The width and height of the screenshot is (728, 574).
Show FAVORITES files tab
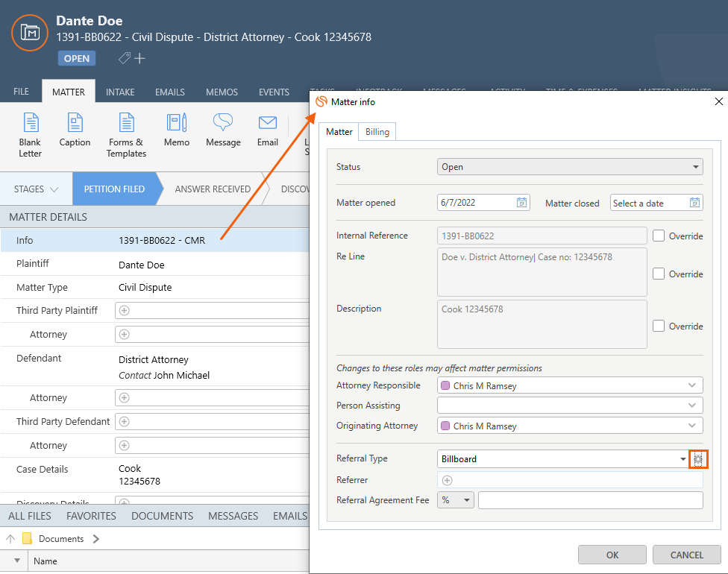tap(92, 516)
